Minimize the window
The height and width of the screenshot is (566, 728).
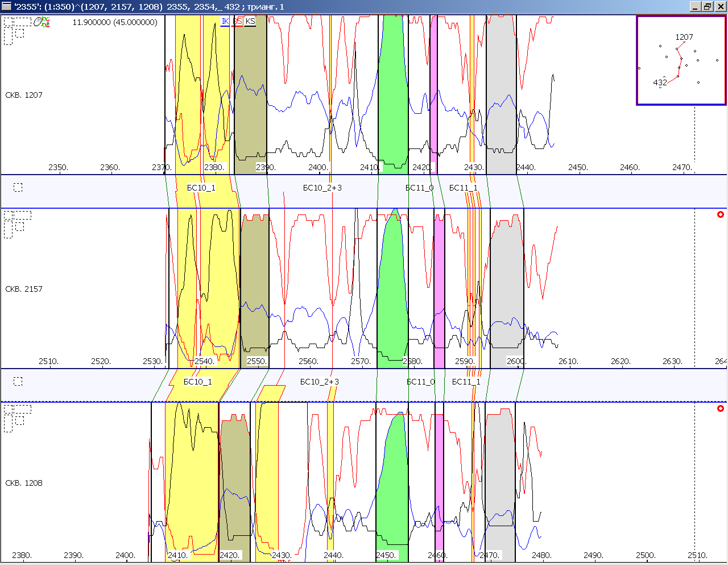pyautogui.click(x=696, y=6)
